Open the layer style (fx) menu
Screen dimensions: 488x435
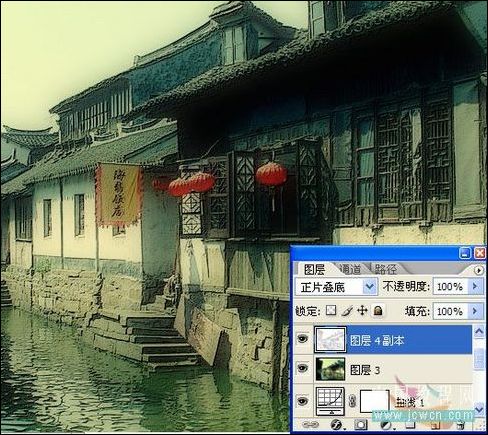point(337,425)
